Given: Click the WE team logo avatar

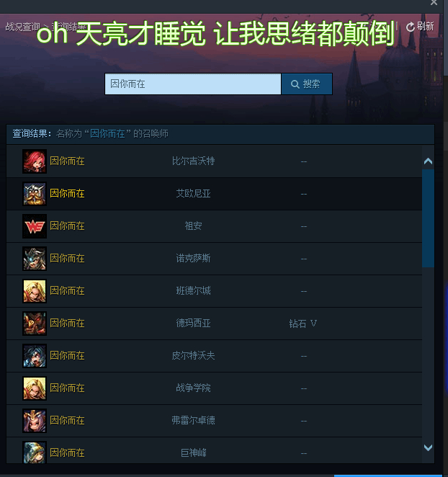Looking at the screenshot, I should [x=35, y=226].
